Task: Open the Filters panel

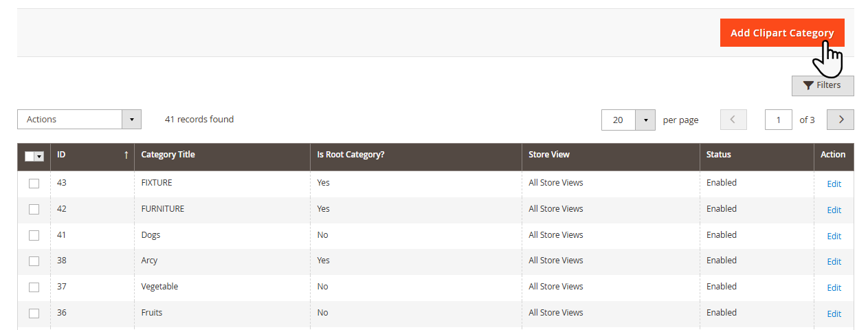Action: click(822, 85)
